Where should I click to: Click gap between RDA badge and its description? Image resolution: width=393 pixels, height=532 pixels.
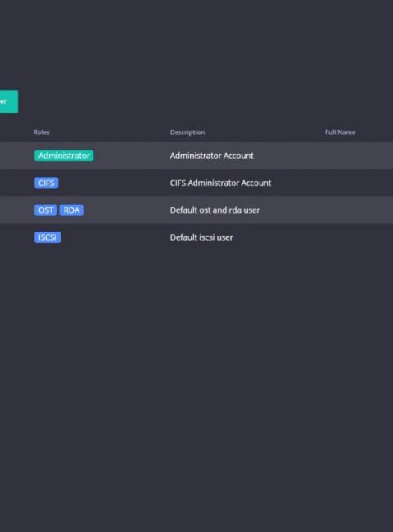[x=127, y=210]
